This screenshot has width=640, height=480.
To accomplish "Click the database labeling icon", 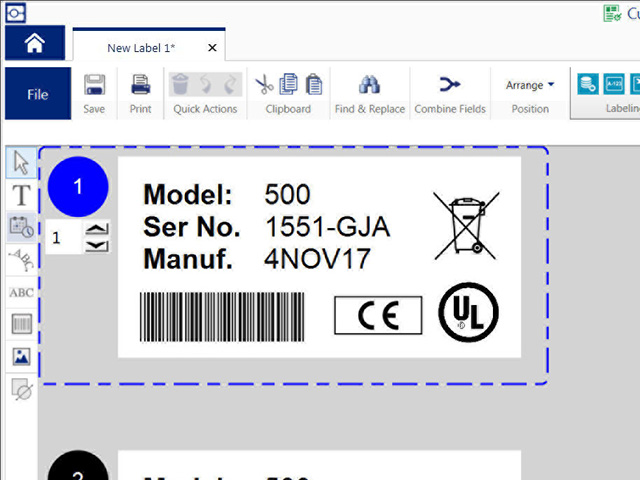I will pyautogui.click(x=588, y=84).
